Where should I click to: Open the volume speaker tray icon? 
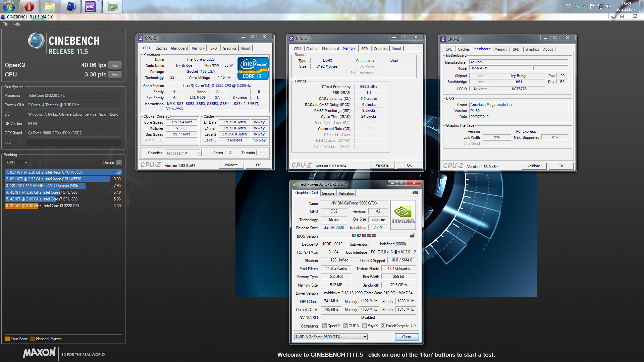(608, 6)
